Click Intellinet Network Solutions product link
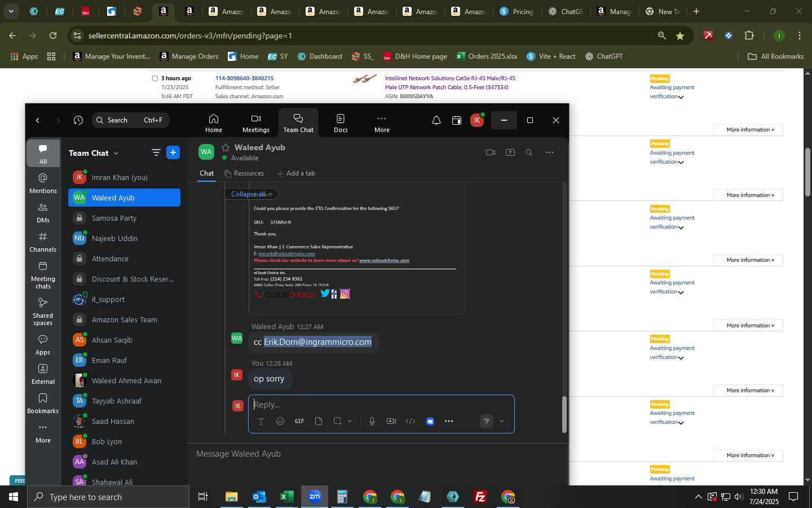This screenshot has width=812, height=508. click(x=450, y=83)
